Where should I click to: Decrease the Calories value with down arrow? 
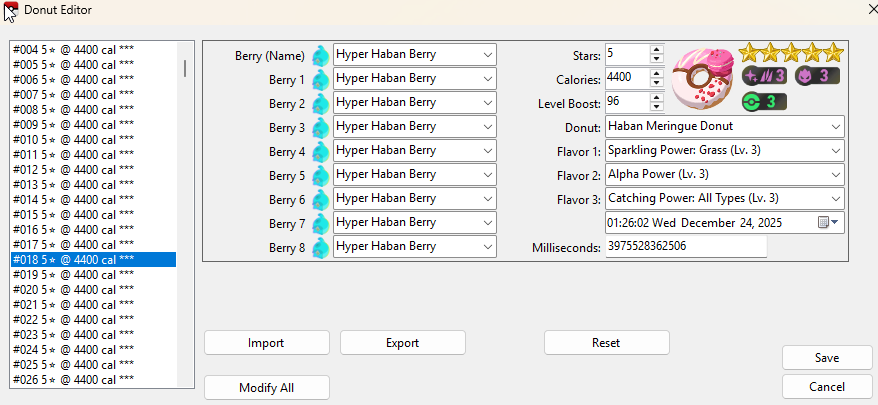[x=656, y=82]
